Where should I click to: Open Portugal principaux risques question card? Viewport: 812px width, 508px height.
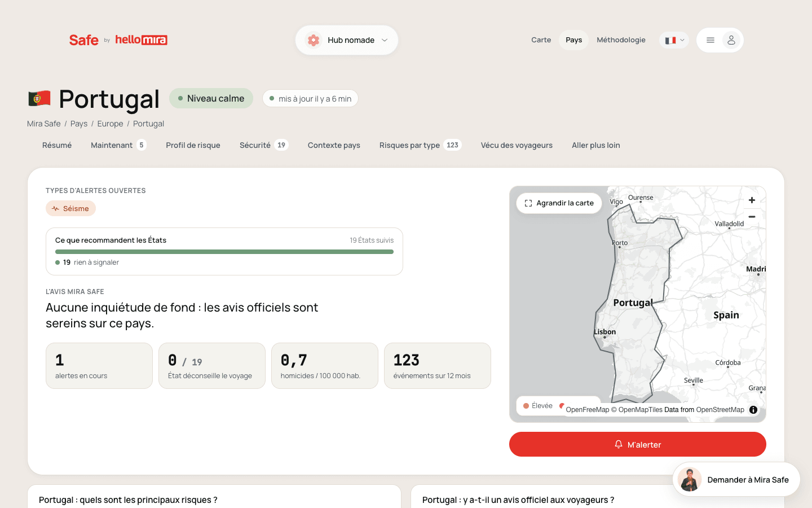pyautogui.click(x=214, y=497)
